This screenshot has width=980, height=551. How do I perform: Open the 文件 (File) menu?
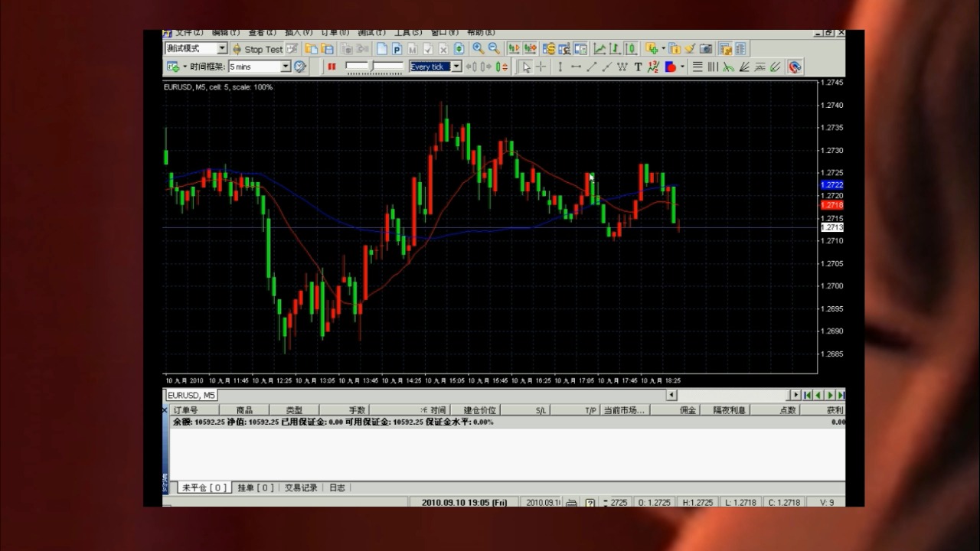coord(189,33)
